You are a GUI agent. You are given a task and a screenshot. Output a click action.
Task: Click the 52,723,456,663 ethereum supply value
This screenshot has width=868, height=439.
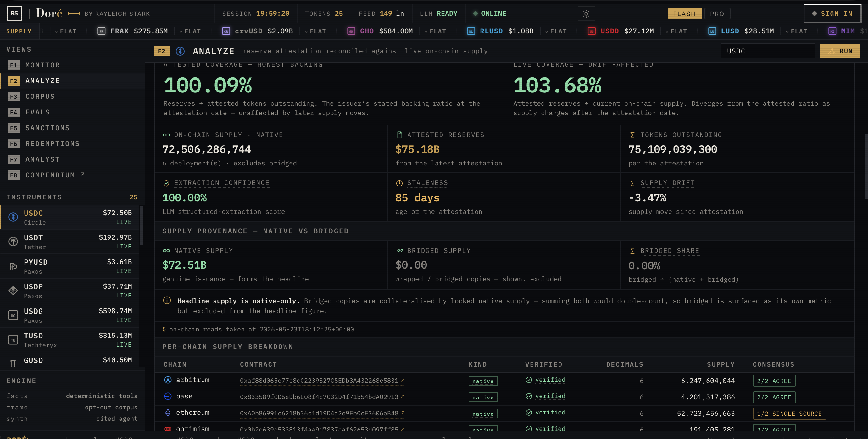tap(706, 414)
